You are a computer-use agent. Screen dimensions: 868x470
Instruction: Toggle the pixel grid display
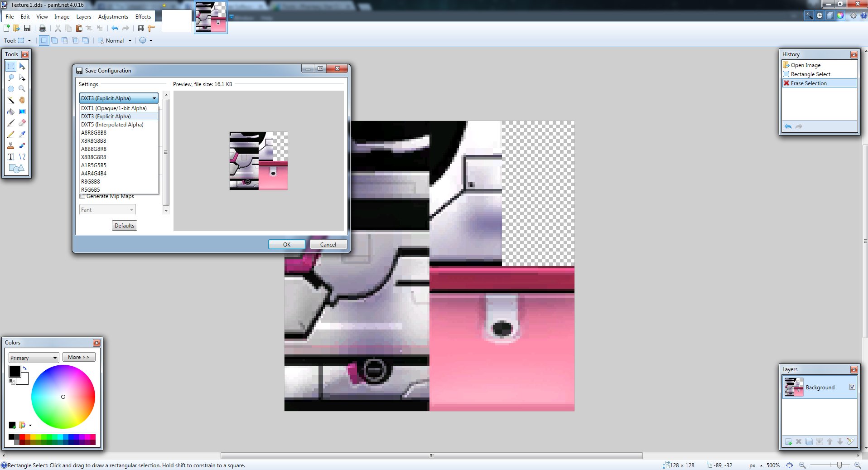click(141, 28)
